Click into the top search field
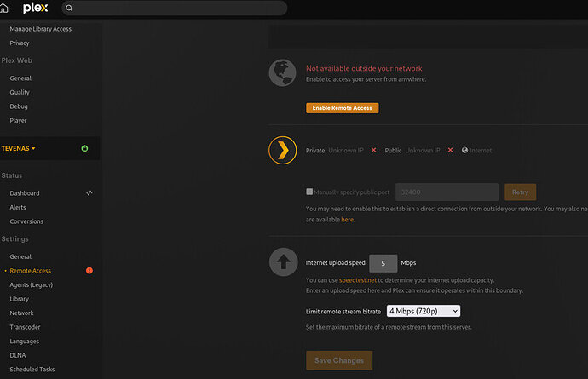The width and height of the screenshot is (588, 379). click(x=175, y=8)
